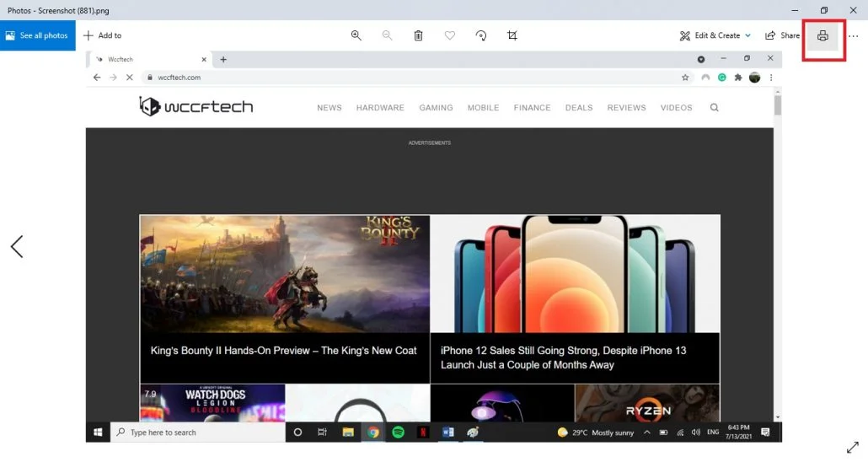The image size is (868, 462).
Task: Open a new Chrome tab with plus icon
Action: [223, 59]
